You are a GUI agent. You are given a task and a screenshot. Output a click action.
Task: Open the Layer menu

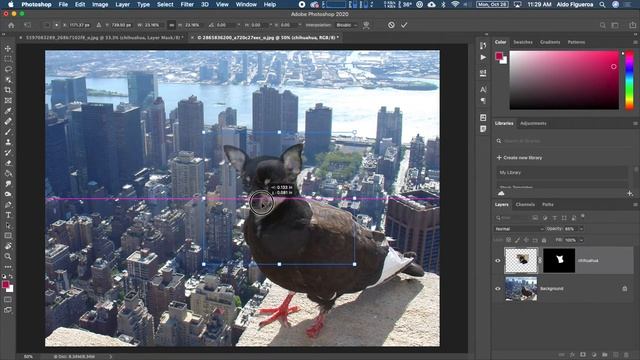[x=122, y=4]
